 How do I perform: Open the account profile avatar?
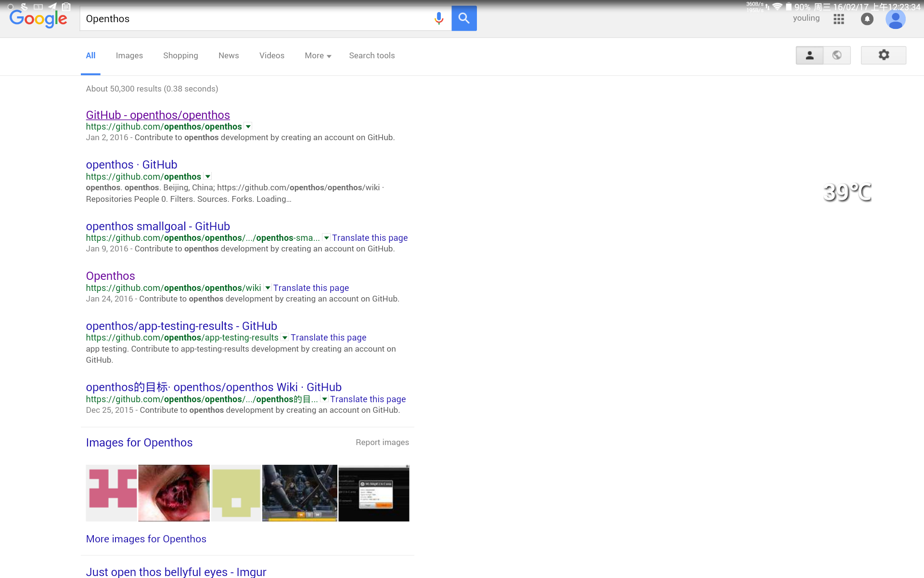(x=895, y=19)
